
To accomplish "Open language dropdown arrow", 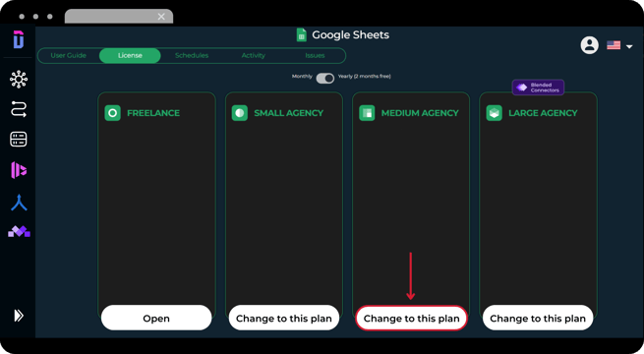I will pyautogui.click(x=629, y=46).
